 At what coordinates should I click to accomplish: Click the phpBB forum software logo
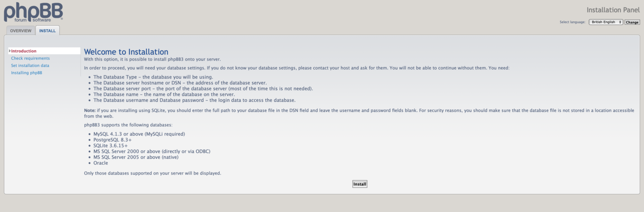(x=33, y=12)
